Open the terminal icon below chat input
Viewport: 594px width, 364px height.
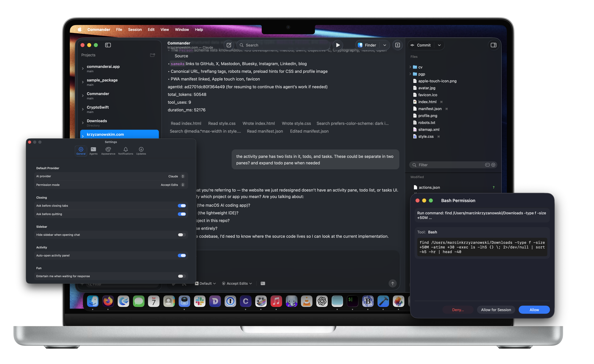263,283
